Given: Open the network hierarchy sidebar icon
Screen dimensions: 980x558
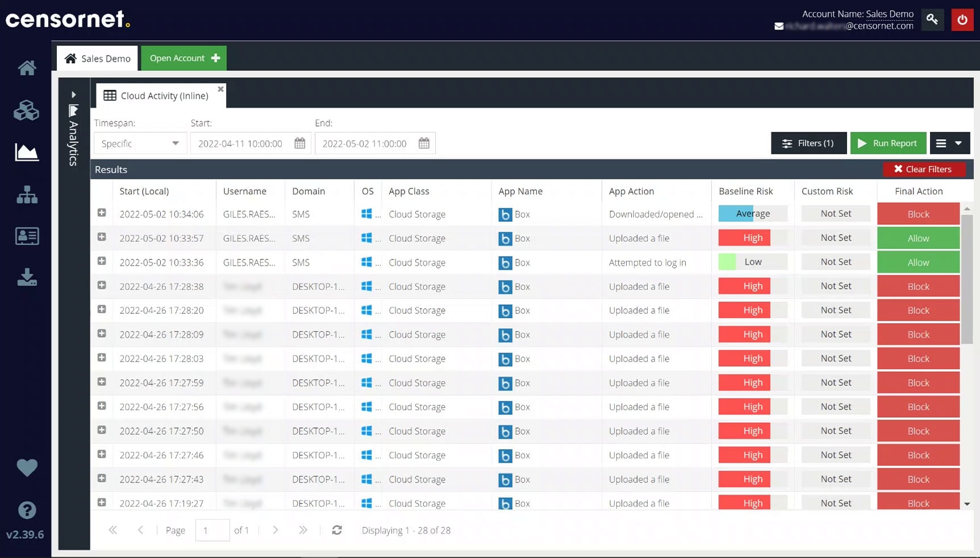Looking at the screenshot, I should coord(27,195).
